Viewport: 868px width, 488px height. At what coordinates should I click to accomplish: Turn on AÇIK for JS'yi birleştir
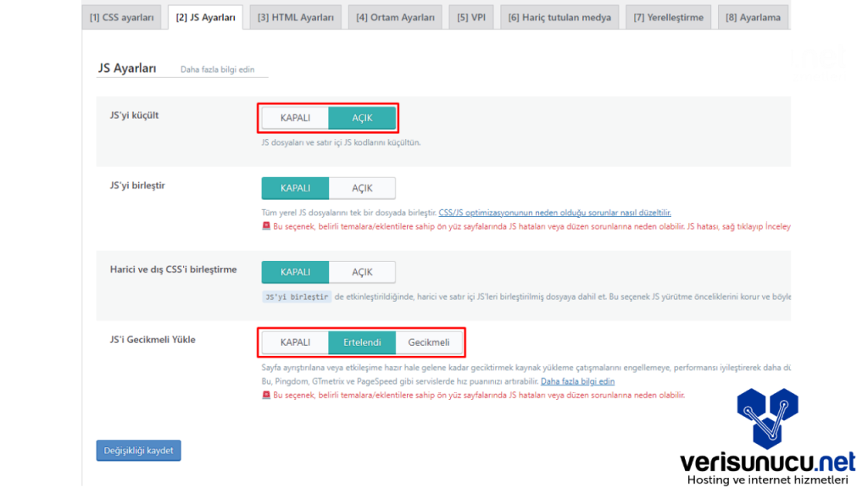coord(362,188)
